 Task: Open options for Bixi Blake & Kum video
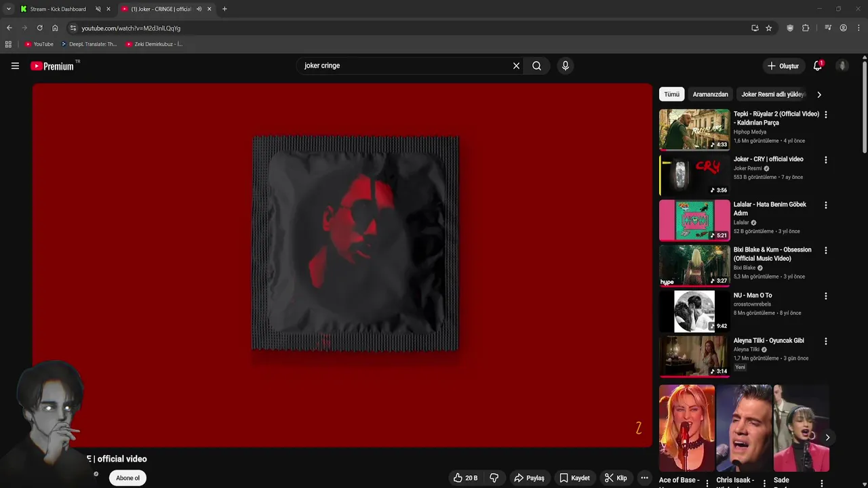click(x=825, y=250)
